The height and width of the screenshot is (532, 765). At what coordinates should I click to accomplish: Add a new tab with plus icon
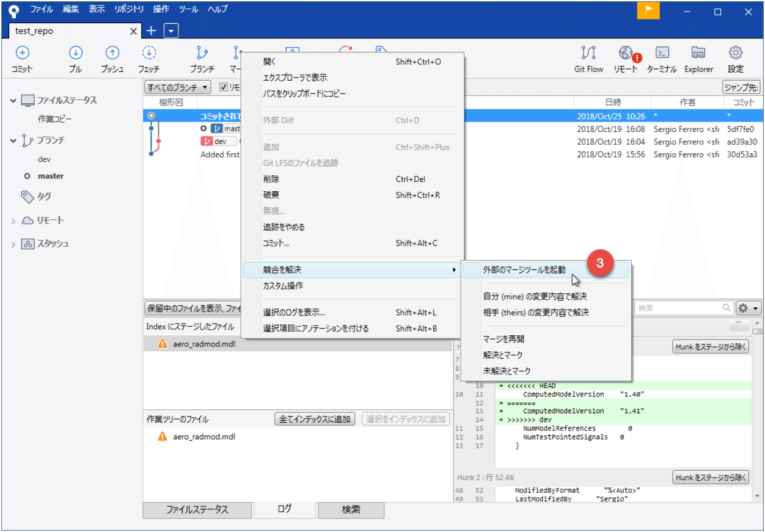(x=152, y=31)
